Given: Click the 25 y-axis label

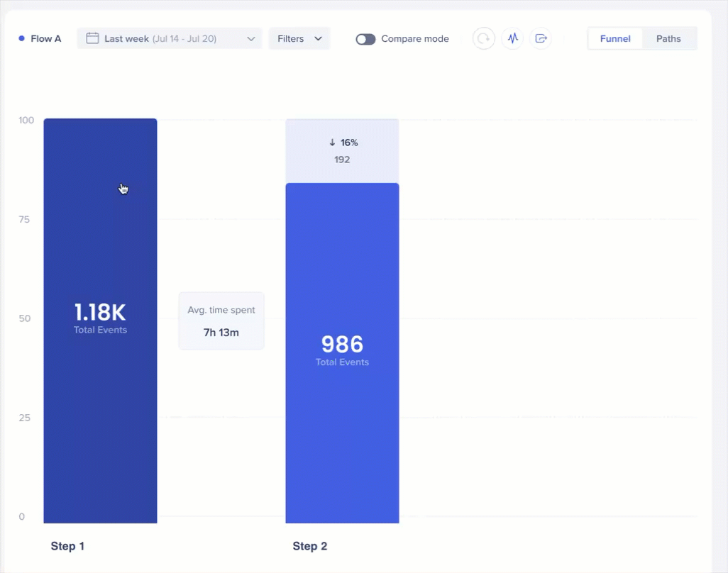Looking at the screenshot, I should [24, 418].
